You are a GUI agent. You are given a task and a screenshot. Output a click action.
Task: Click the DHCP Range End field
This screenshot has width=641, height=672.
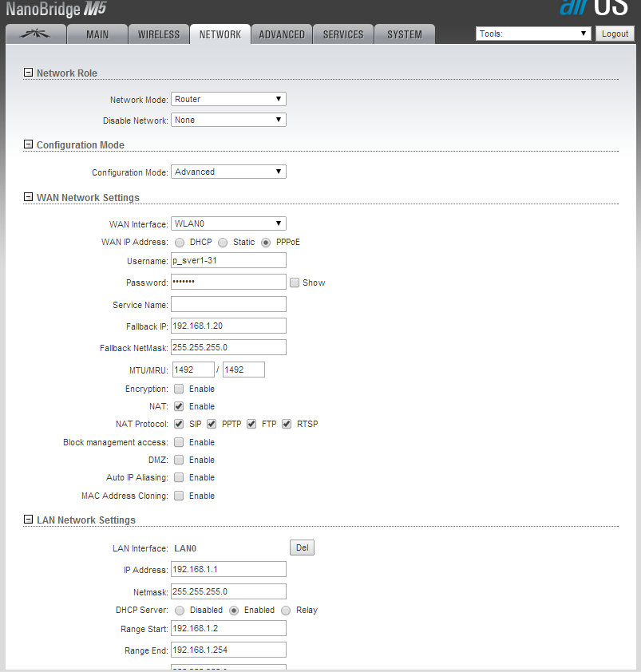point(228,650)
